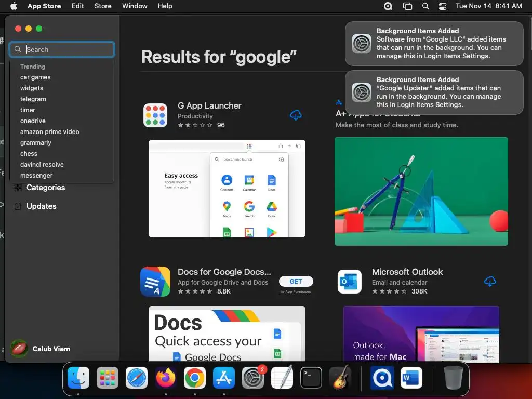Viewport: 532px width, 399px height.
Task: Select trending search 'timer'
Action: pos(28,110)
